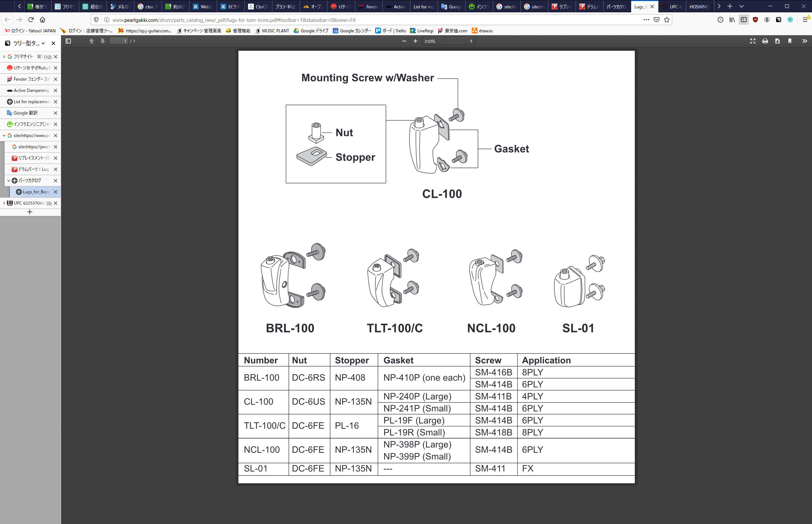Zoom out the PDF document
Image resolution: width=812 pixels, height=524 pixels.
tap(404, 41)
